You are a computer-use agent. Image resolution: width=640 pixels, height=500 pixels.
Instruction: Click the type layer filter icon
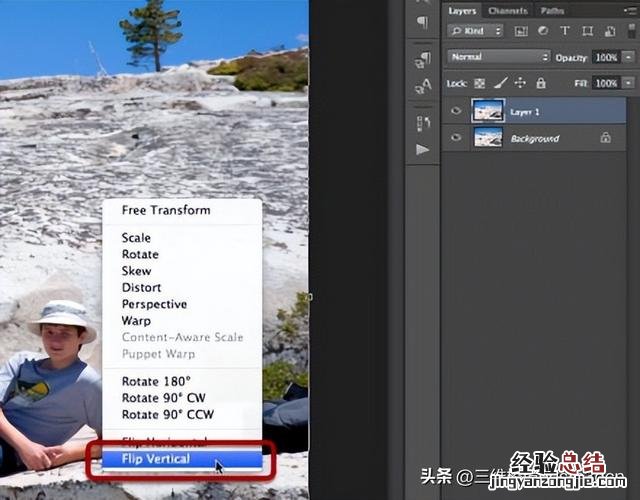coord(566,32)
